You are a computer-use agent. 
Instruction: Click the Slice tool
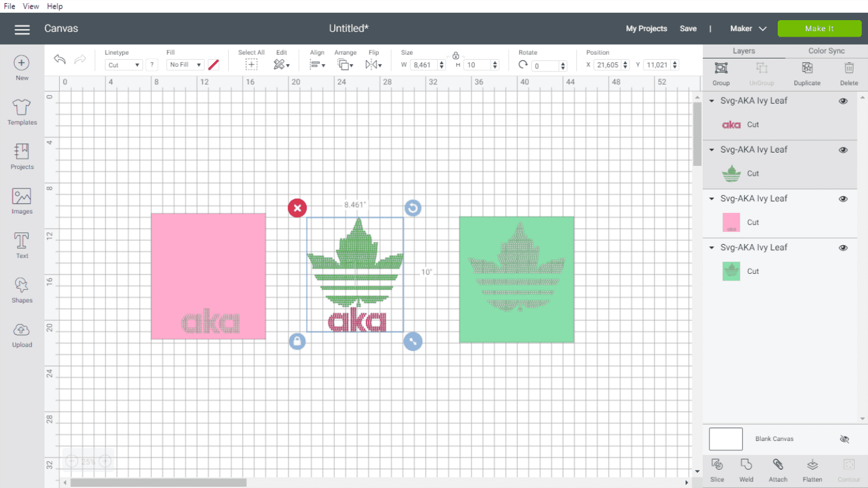coord(717,470)
